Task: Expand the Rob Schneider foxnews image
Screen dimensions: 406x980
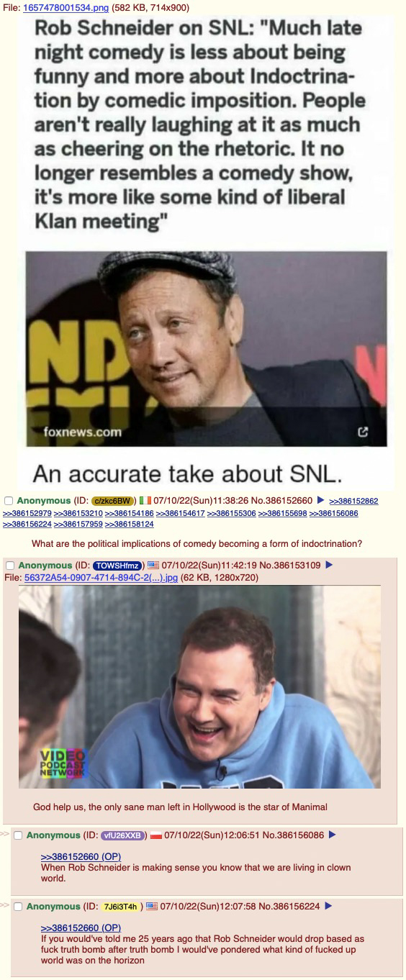Action: (x=205, y=250)
